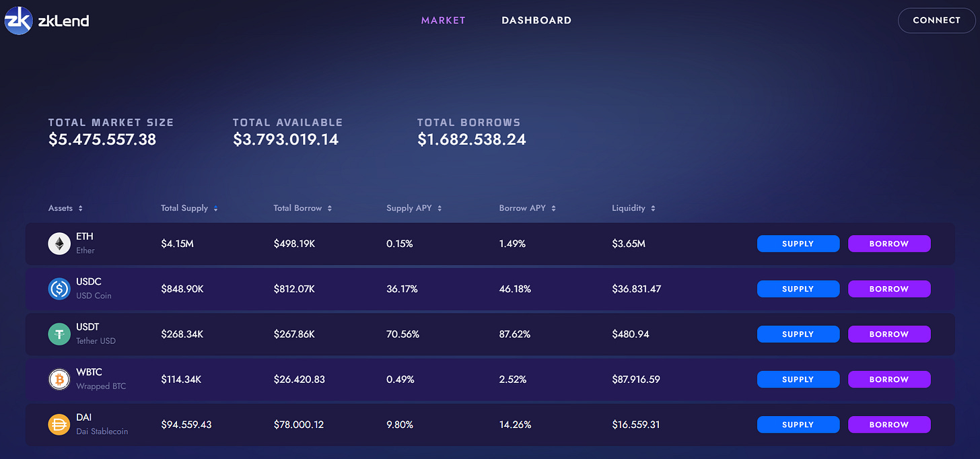Switch to the Dashboard tab
Image resolution: width=980 pixels, height=459 pixels.
click(x=536, y=20)
